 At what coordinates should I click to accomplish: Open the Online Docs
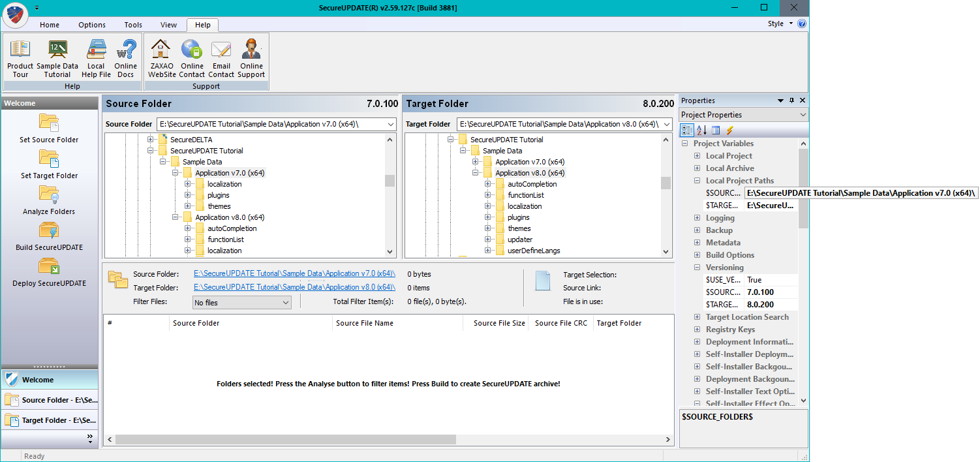click(x=126, y=58)
